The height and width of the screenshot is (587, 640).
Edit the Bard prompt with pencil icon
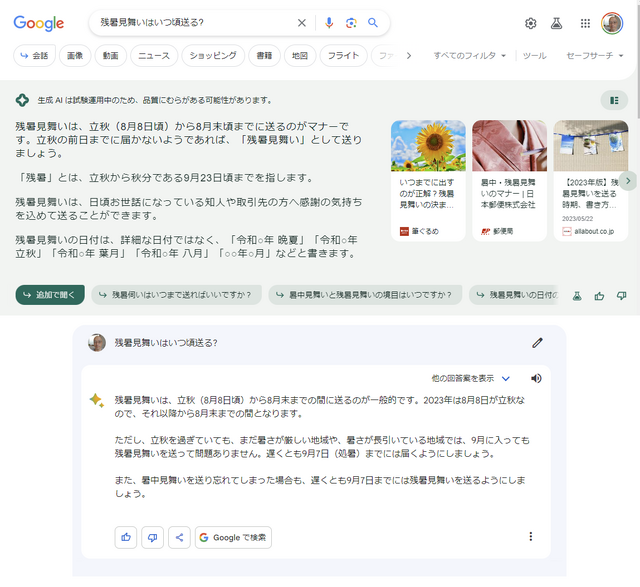click(x=537, y=343)
